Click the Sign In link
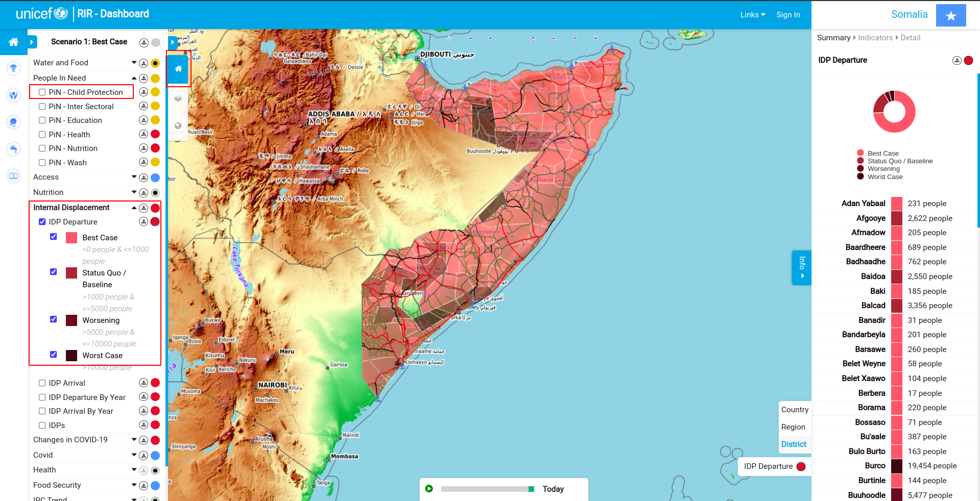 pos(788,15)
